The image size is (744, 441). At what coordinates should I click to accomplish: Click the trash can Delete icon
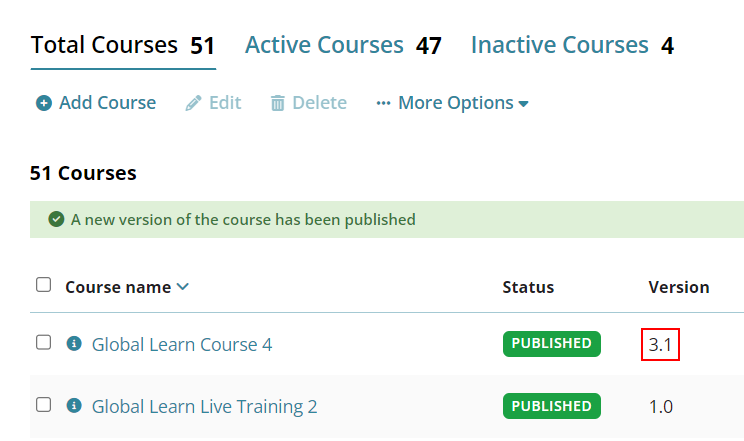[x=278, y=103]
